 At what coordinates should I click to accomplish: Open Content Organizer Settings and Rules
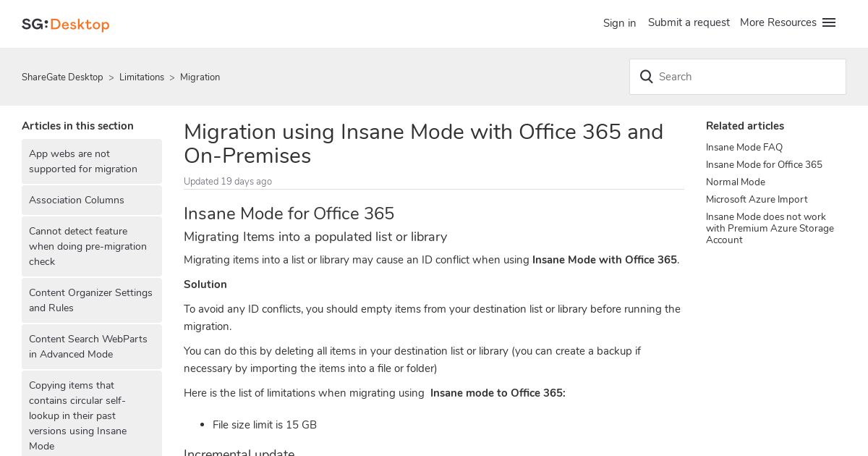92,300
